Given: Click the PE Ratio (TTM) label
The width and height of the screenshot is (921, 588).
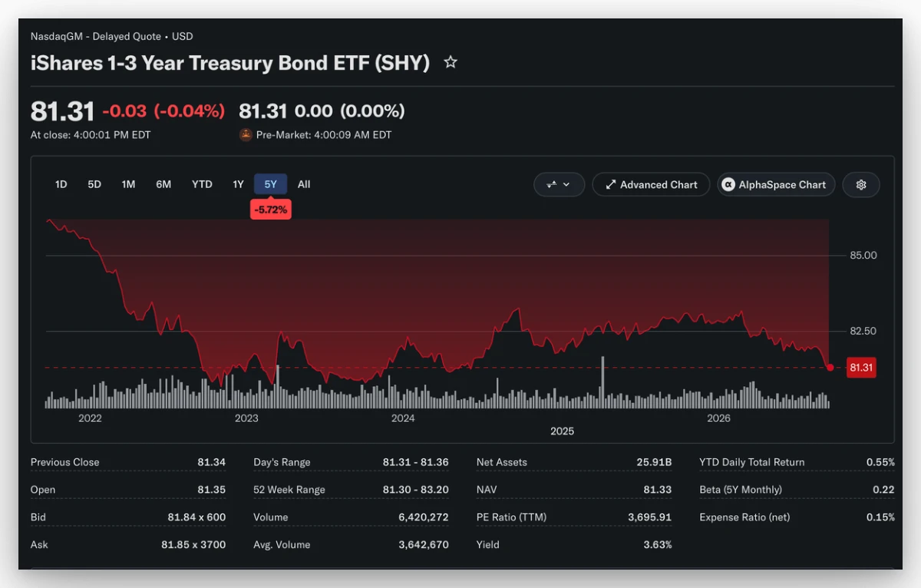Looking at the screenshot, I should point(512,517).
